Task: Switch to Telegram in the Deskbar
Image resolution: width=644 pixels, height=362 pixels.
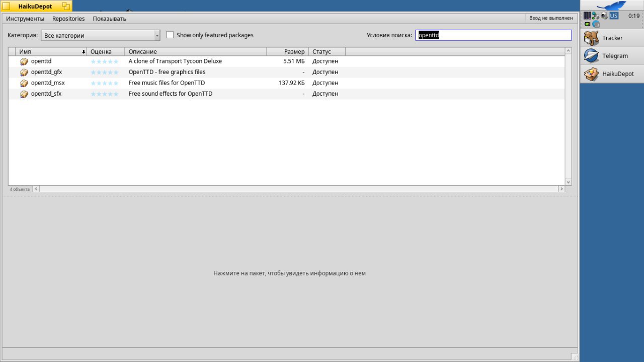Action: pos(612,56)
